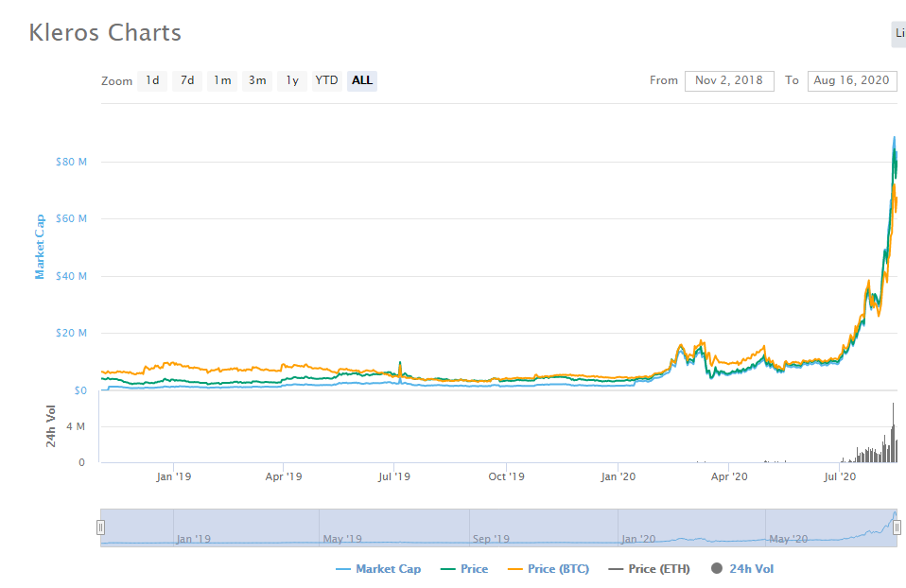The width and height of the screenshot is (906, 588).
Task: Select the YTD zoom option
Action: point(327,81)
